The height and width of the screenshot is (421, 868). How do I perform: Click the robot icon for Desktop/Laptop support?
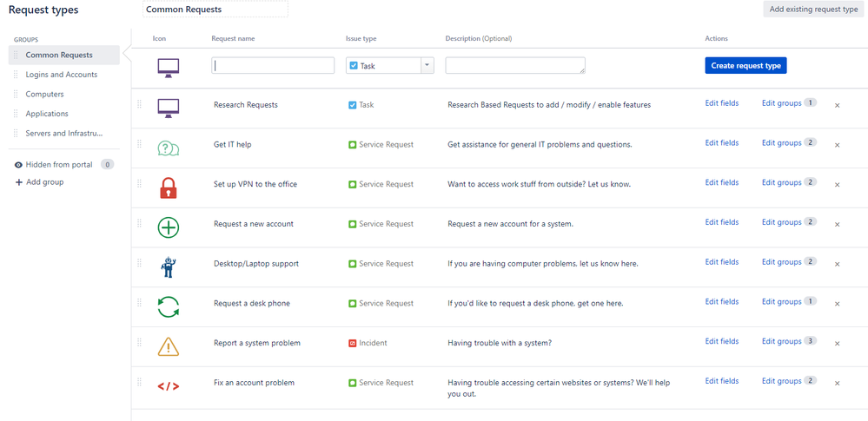tap(169, 266)
